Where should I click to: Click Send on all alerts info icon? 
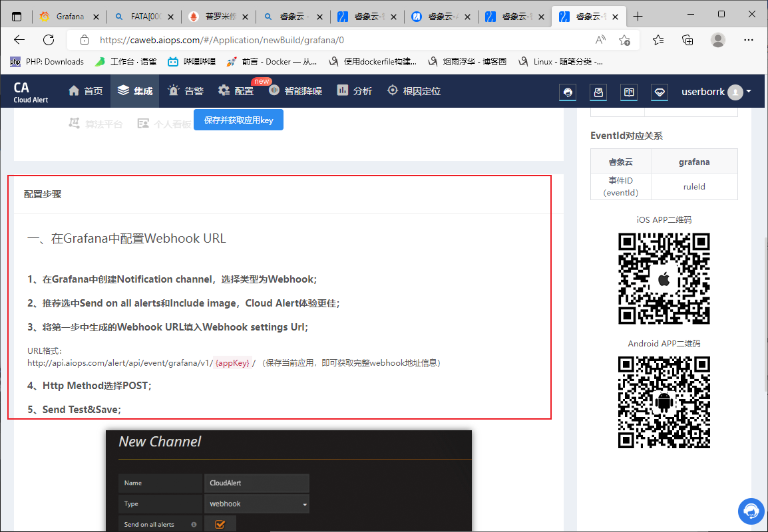(x=194, y=525)
